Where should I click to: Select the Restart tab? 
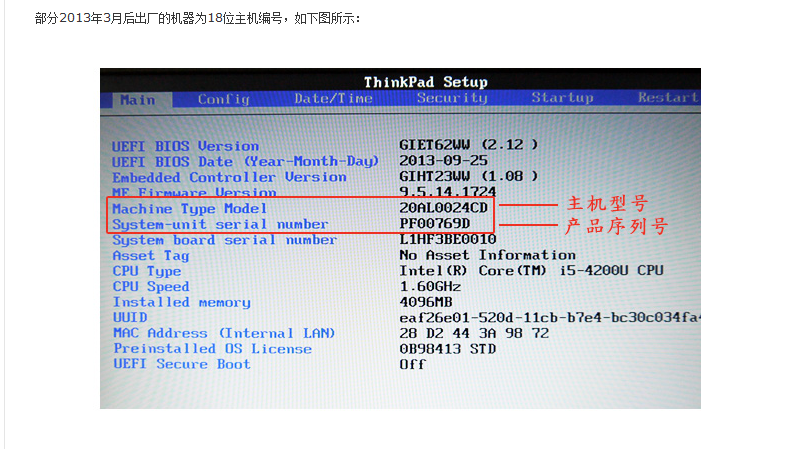point(668,97)
